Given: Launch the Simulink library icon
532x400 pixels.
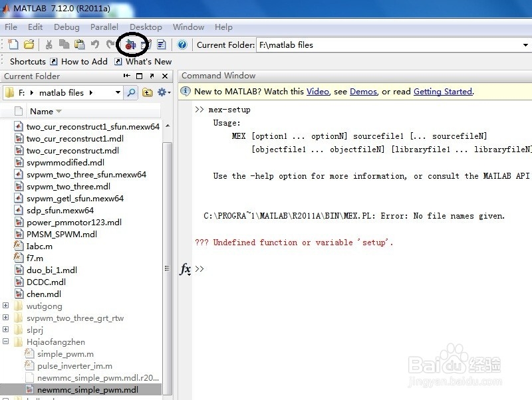Looking at the screenshot, I should click(130, 45).
